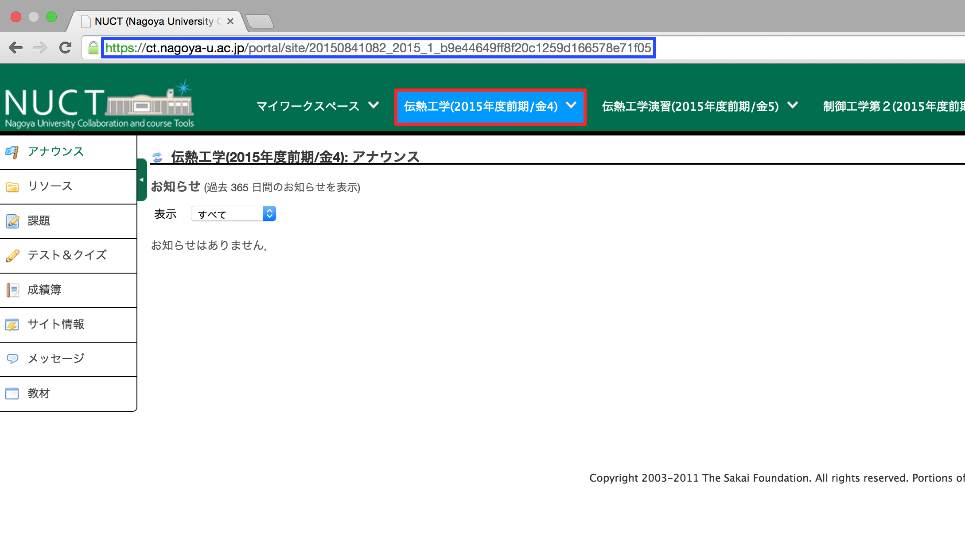This screenshot has width=965, height=560.
Task: Click the 課題 assignment icon
Action: point(12,221)
